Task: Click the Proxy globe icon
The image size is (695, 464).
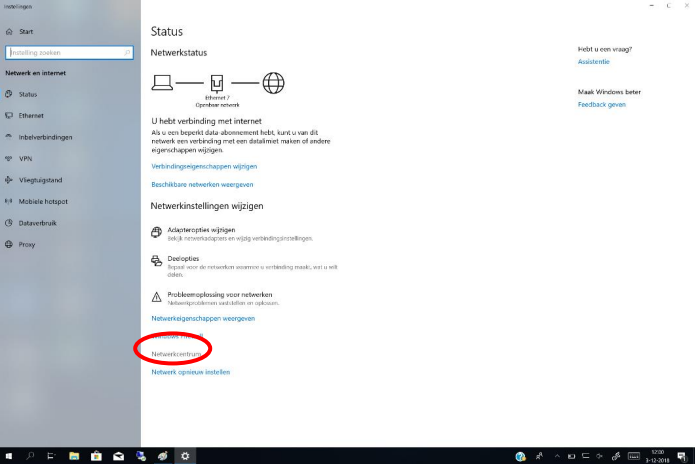Action: tap(8, 244)
